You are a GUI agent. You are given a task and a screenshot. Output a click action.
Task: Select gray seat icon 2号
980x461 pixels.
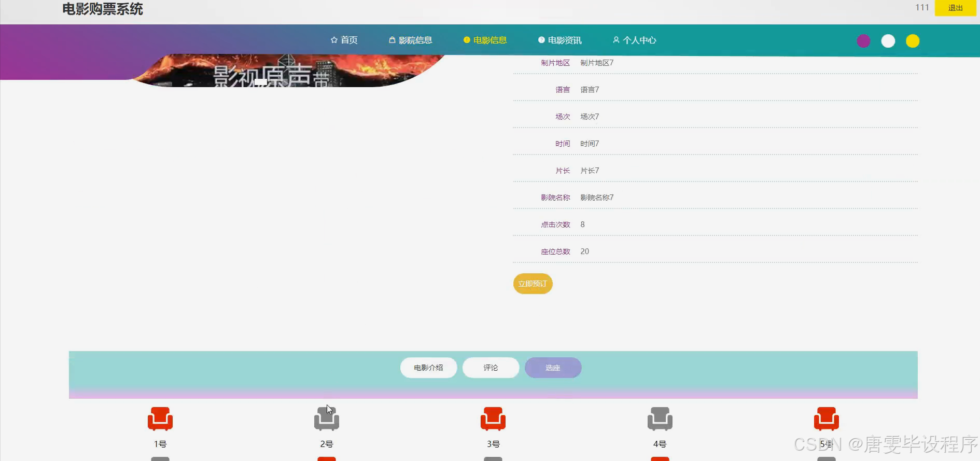[327, 419]
